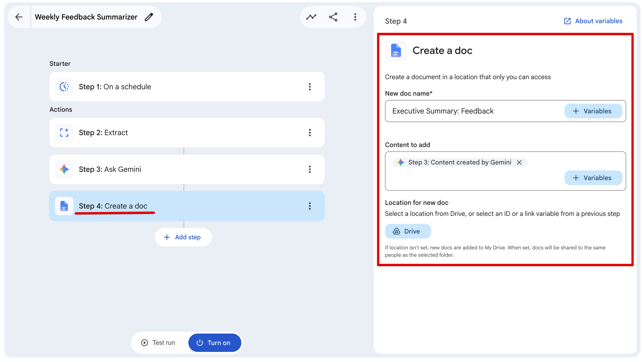Viewport: 644px width, 362px height.
Task: Select Step 2: Extract card
Action: [x=187, y=133]
